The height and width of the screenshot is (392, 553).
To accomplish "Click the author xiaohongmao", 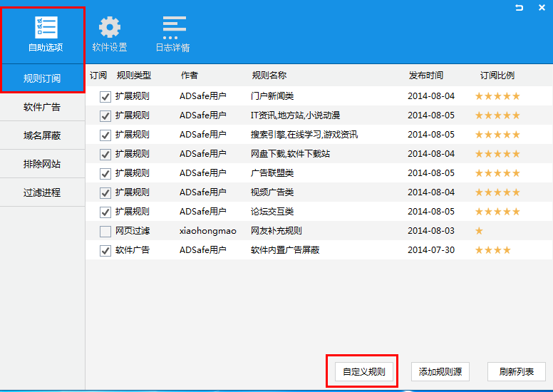I will pyautogui.click(x=207, y=231).
